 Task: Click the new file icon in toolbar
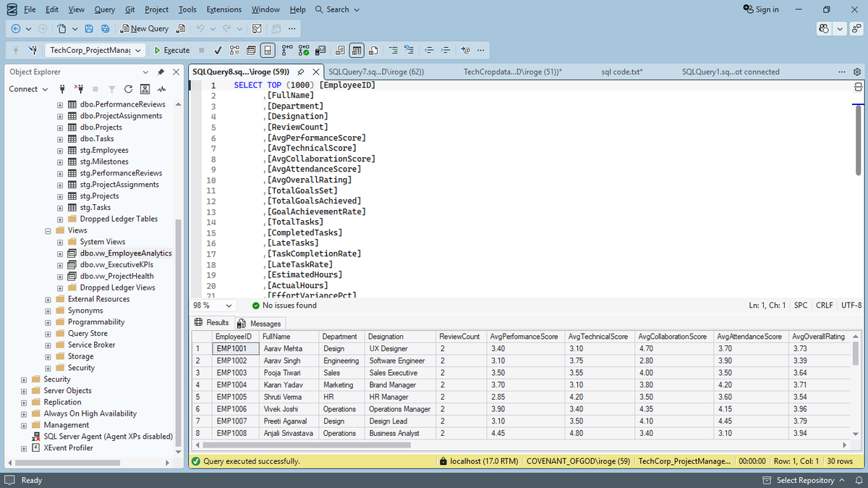(61, 29)
